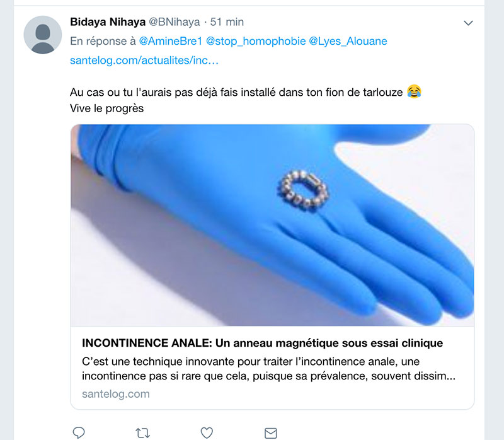Open Bidaya Nihaya's profile avatar
This screenshot has width=504, height=440.
click(42, 34)
